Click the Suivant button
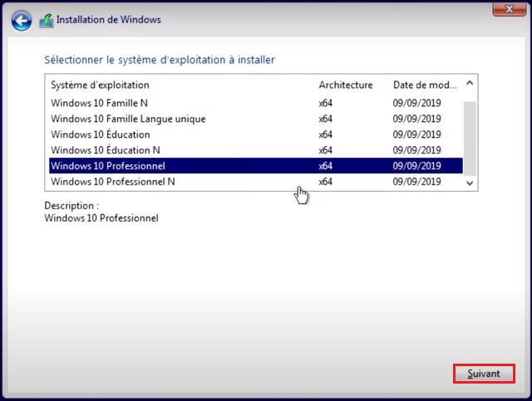The height and width of the screenshot is (401, 532). coord(484,374)
